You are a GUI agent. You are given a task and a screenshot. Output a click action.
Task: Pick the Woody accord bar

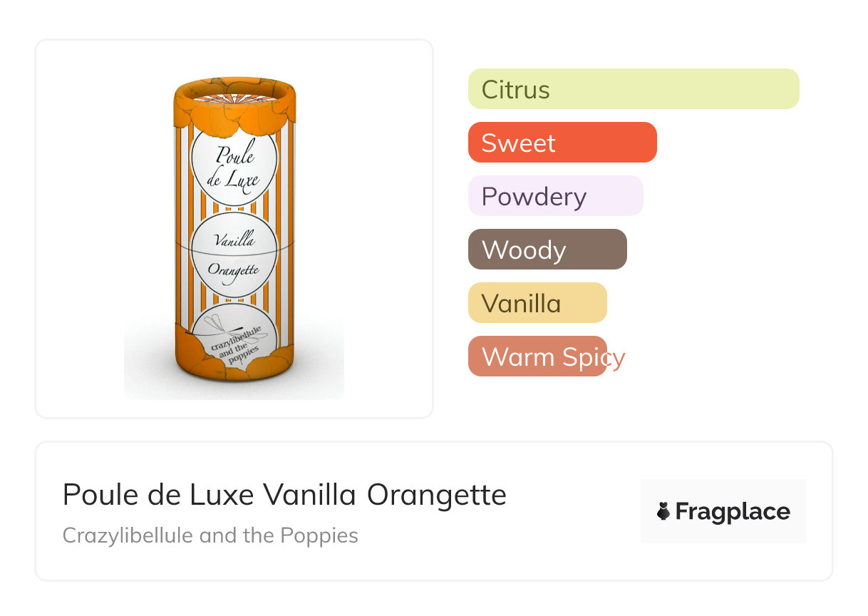pos(547,250)
